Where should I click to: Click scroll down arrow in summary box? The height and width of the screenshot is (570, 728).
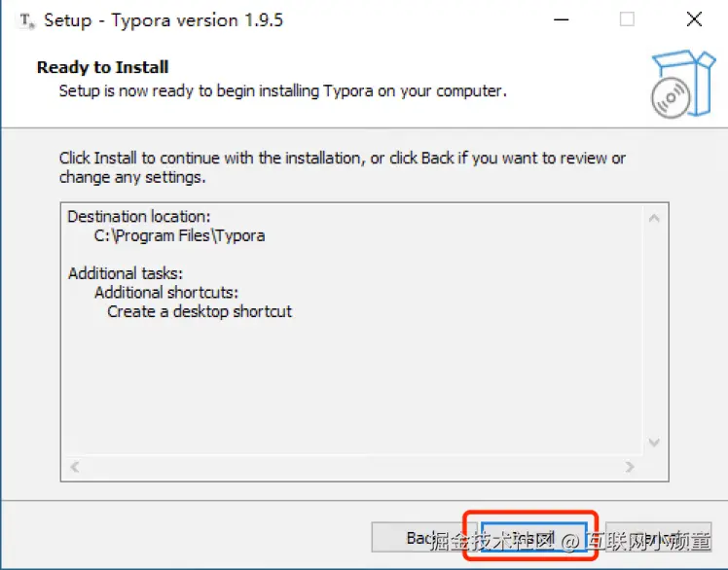[655, 443]
